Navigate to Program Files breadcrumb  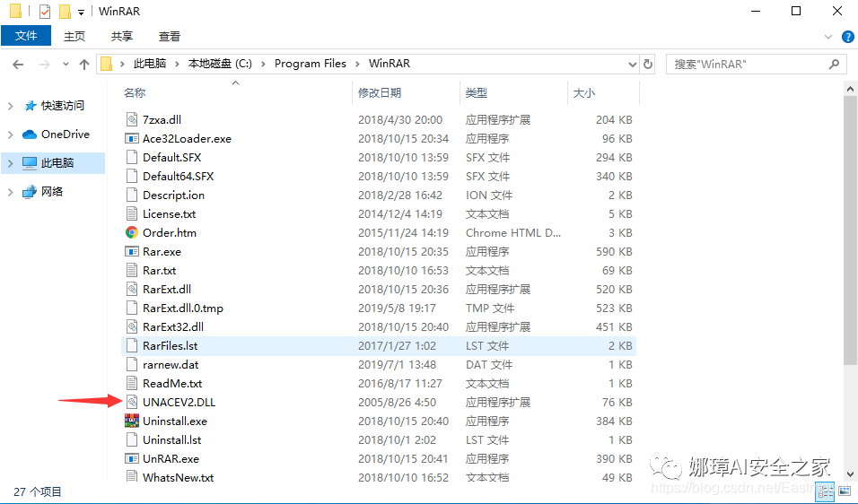pyautogui.click(x=311, y=64)
